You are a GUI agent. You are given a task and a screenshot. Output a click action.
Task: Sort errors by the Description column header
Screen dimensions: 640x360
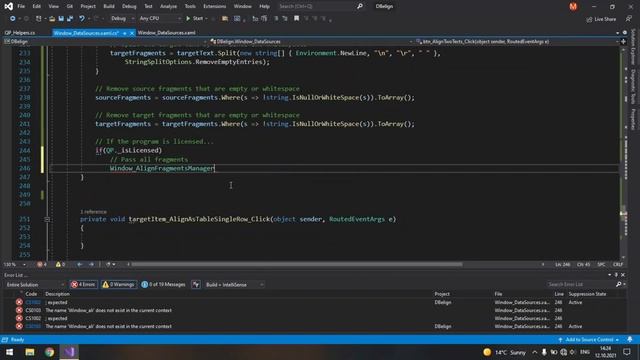[x=57, y=294]
